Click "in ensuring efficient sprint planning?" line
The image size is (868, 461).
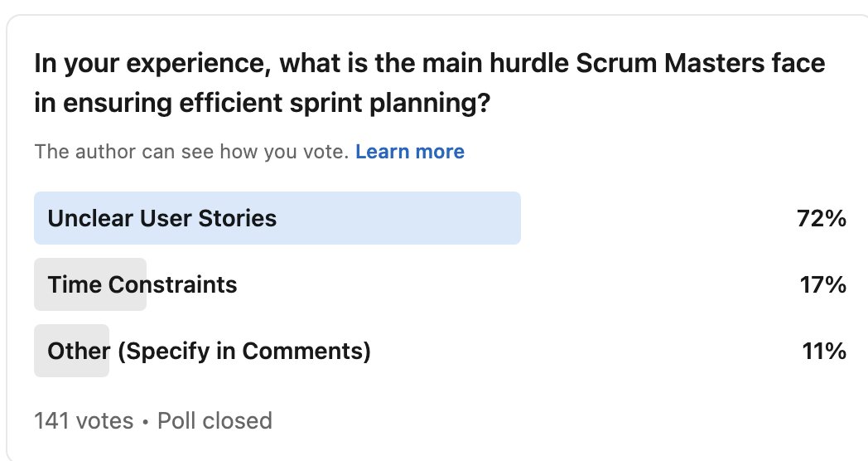(x=263, y=103)
